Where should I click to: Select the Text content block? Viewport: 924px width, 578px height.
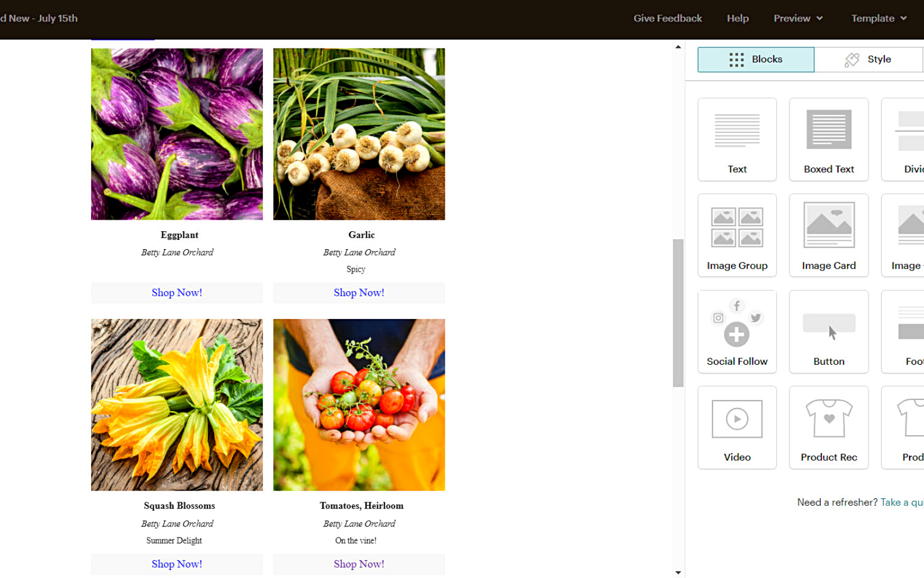pyautogui.click(x=737, y=139)
